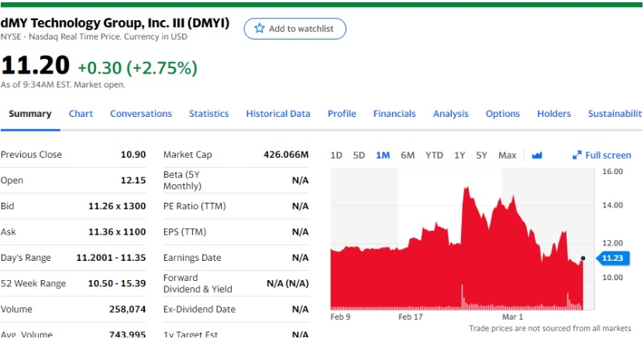Click the Feb 9 date label on chart axis
This screenshot has width=644, height=339.
point(340,317)
